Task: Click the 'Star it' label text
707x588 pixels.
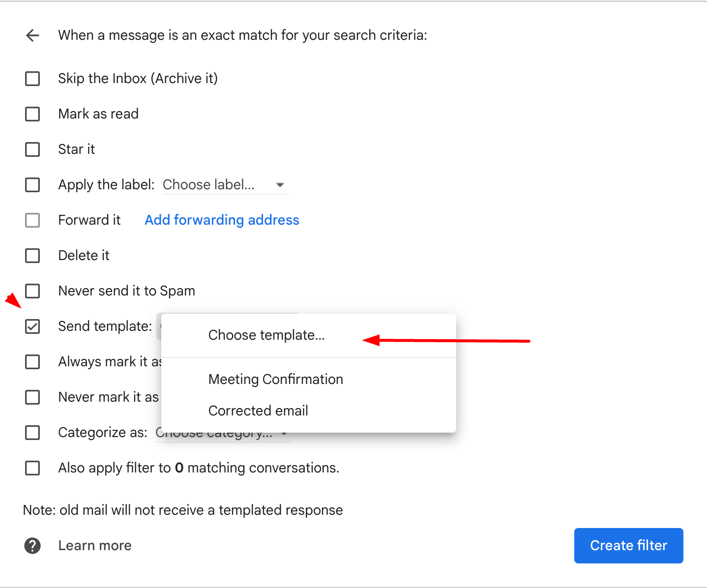Action: [77, 149]
